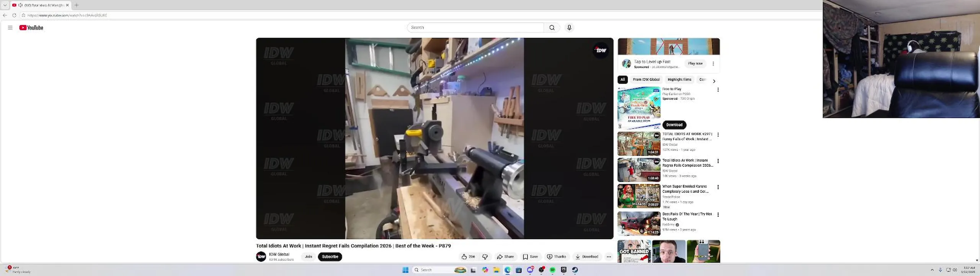The image size is (980, 276).
Task: Open the IDW Global channel name link
Action: pyautogui.click(x=279, y=255)
